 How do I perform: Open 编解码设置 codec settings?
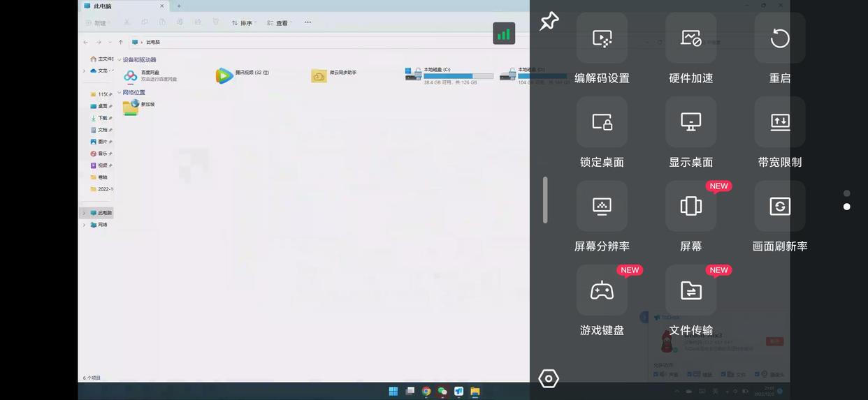click(602, 38)
